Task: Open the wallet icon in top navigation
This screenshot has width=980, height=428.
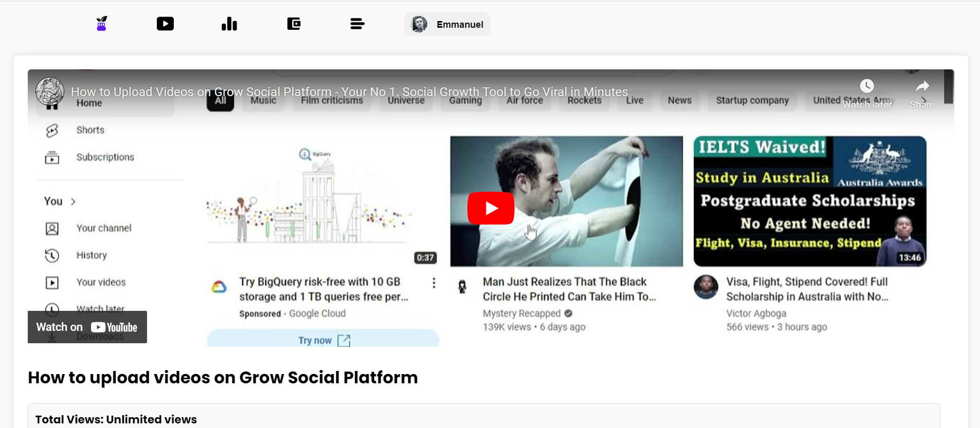Action: (294, 24)
